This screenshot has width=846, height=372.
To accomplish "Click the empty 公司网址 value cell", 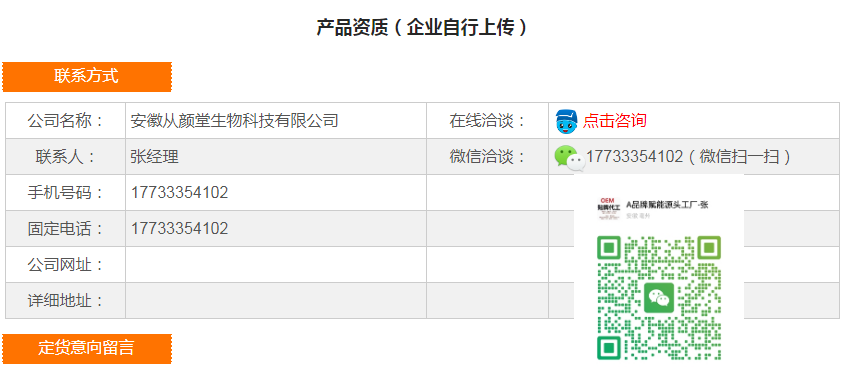I will [276, 265].
